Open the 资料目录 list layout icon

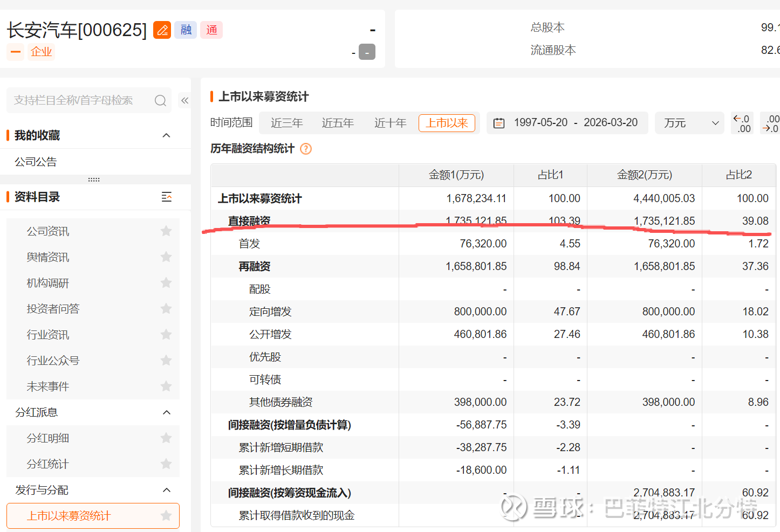[x=167, y=197]
